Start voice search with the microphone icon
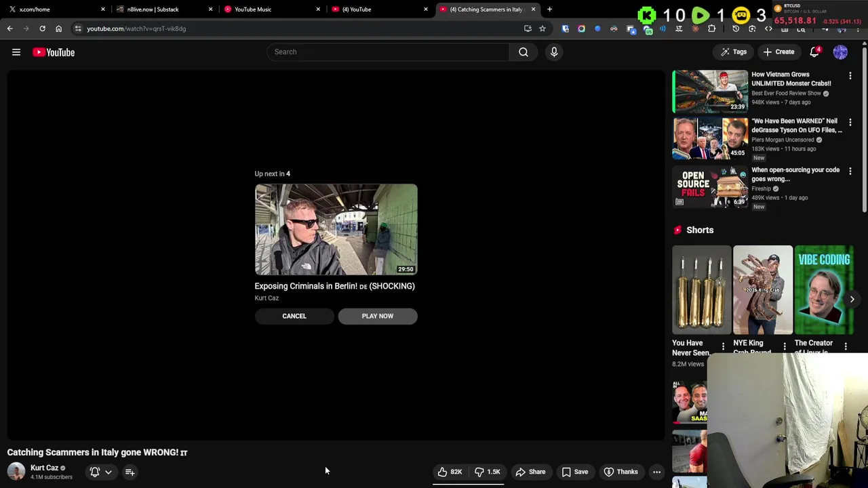The image size is (868, 488). [x=554, y=52]
